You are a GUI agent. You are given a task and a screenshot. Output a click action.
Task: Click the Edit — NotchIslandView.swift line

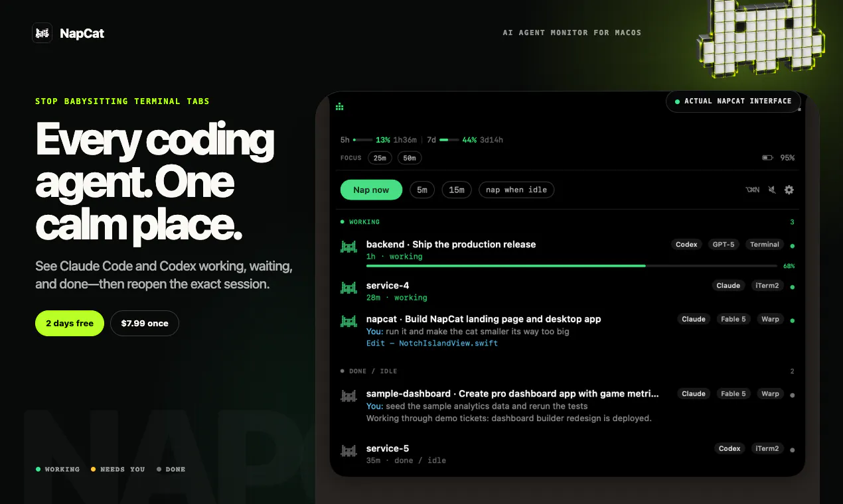click(x=432, y=344)
